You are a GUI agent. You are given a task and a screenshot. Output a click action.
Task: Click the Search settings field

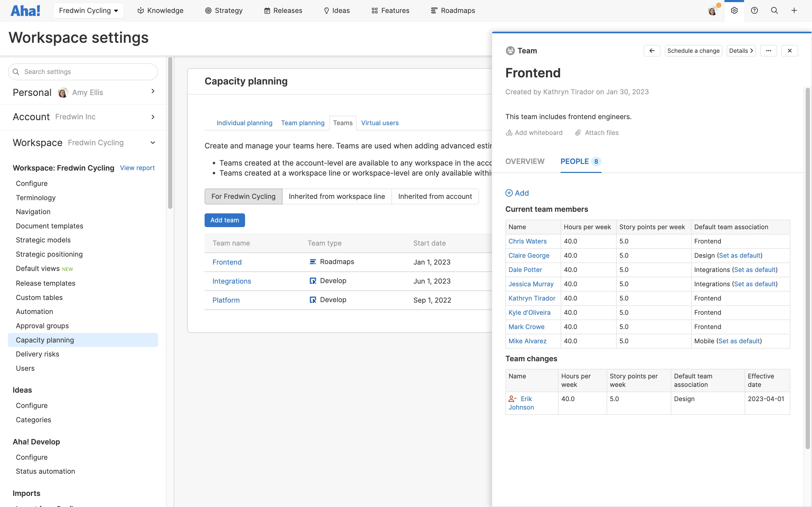83,72
